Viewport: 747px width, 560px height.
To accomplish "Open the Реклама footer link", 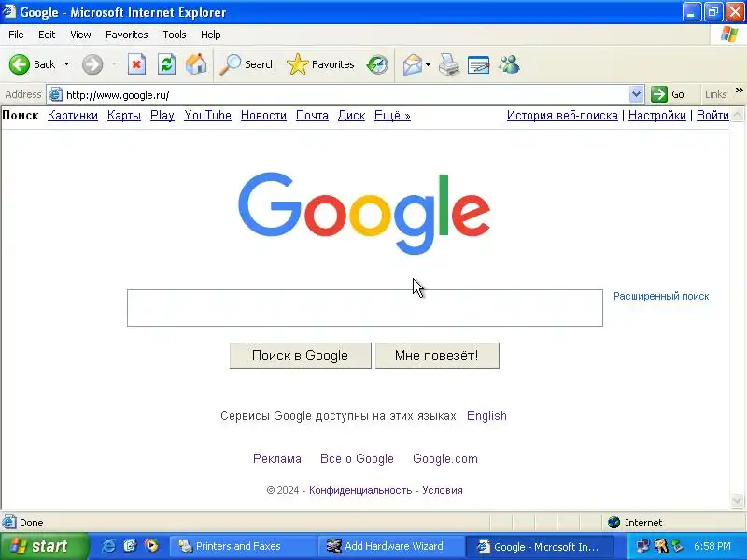I will (276, 458).
